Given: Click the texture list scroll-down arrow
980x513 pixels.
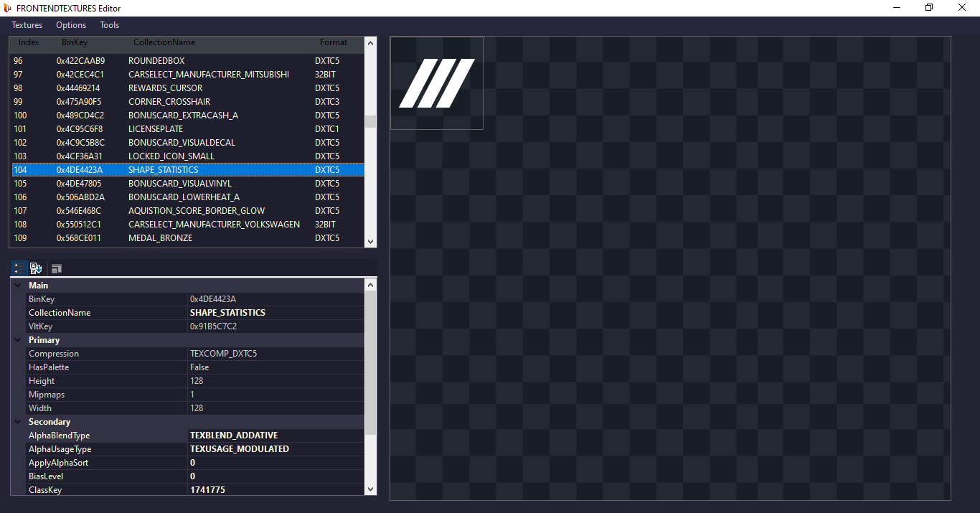Looking at the screenshot, I should [370, 242].
